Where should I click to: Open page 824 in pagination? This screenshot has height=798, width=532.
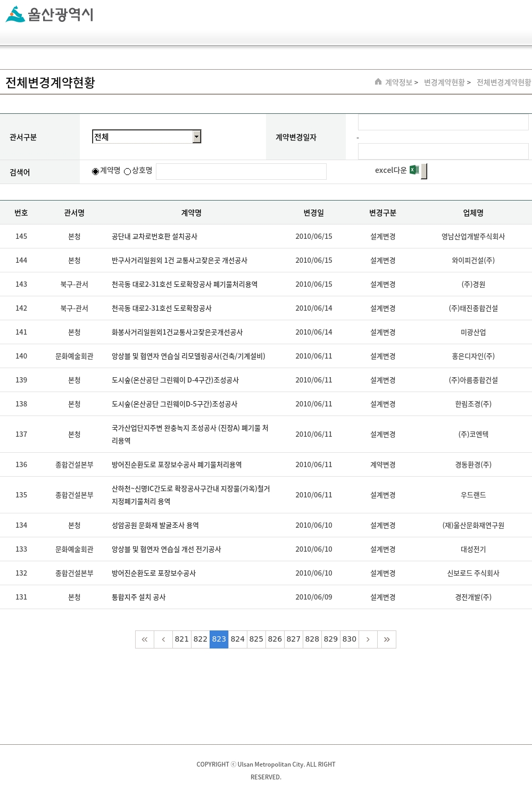tap(238, 639)
